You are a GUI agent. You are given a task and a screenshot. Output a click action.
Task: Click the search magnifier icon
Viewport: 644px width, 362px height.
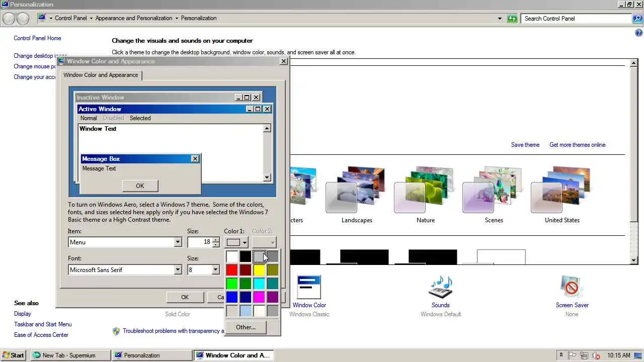(x=637, y=19)
